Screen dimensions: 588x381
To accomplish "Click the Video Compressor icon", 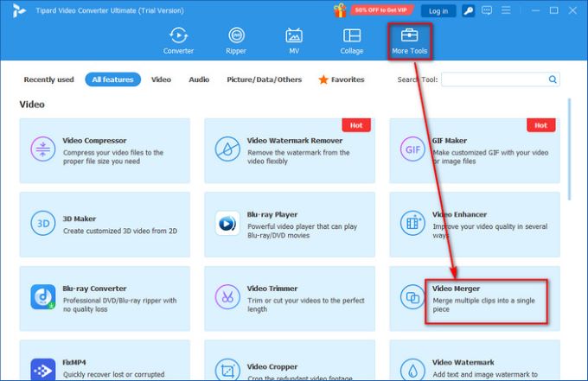I will point(42,149).
